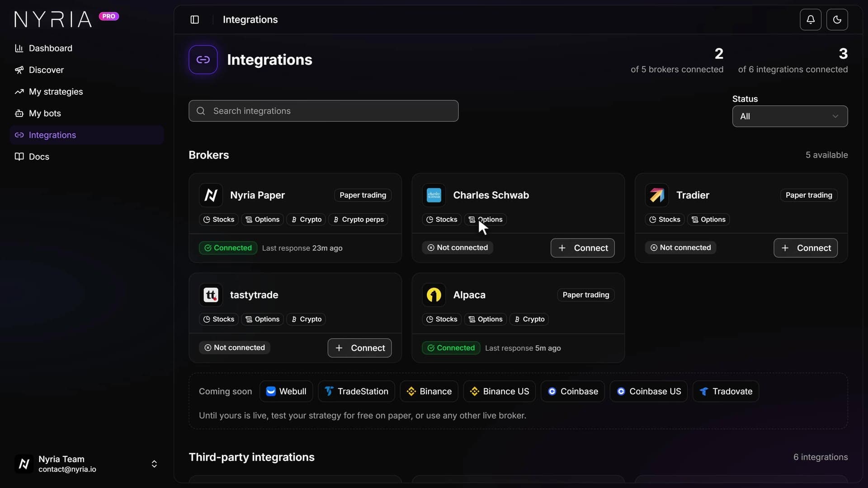Click the TradeStation coming-soon chip

pos(356,391)
